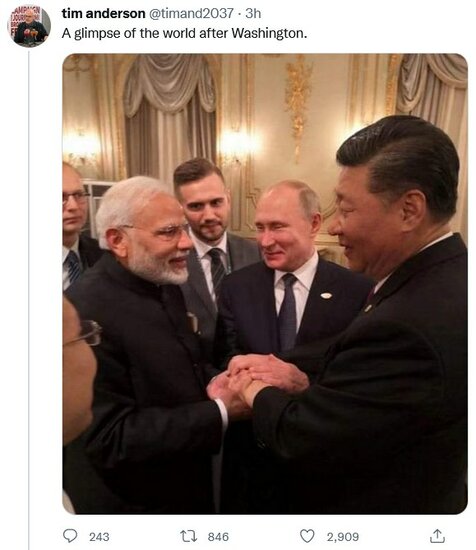The height and width of the screenshot is (550, 476).
Task: Click the white lapel pin in photo
Action: coord(326,296)
